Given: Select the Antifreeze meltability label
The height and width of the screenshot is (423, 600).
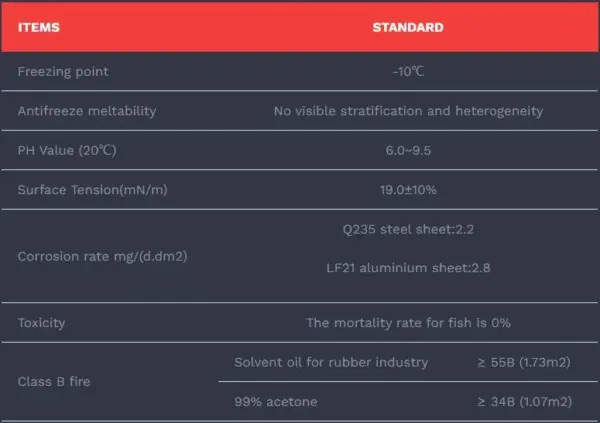Looking at the screenshot, I should click(x=87, y=111).
